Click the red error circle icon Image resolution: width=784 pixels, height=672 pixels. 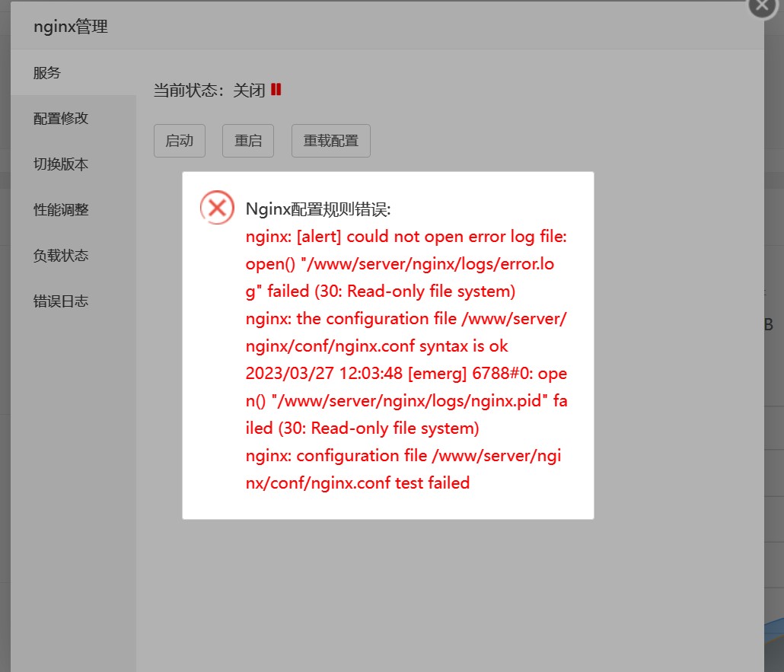click(x=217, y=207)
